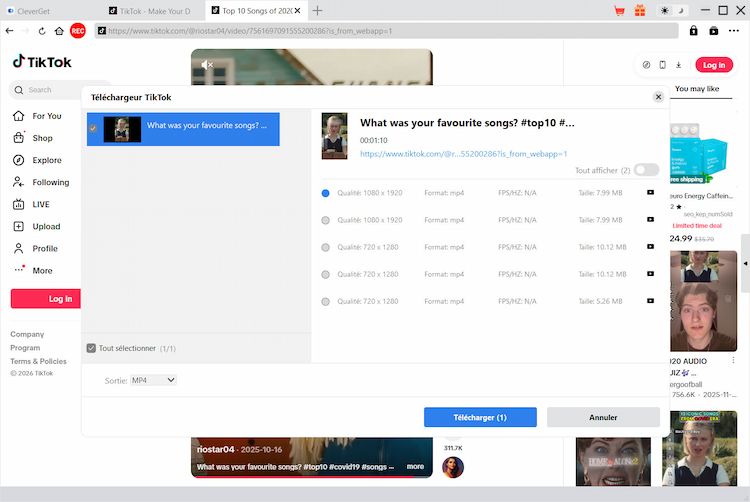Toggle the Tout afficher switch
The width and height of the screenshot is (750, 502).
646,170
